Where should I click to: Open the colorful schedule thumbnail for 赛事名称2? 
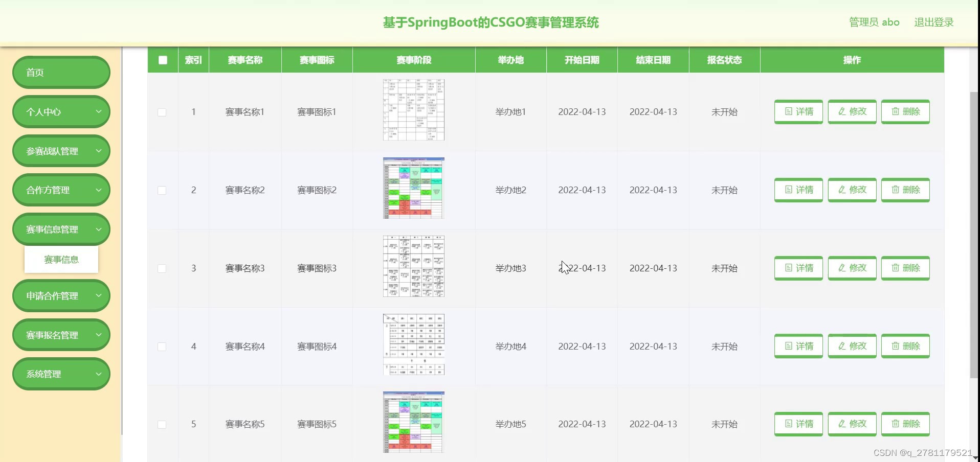414,188
